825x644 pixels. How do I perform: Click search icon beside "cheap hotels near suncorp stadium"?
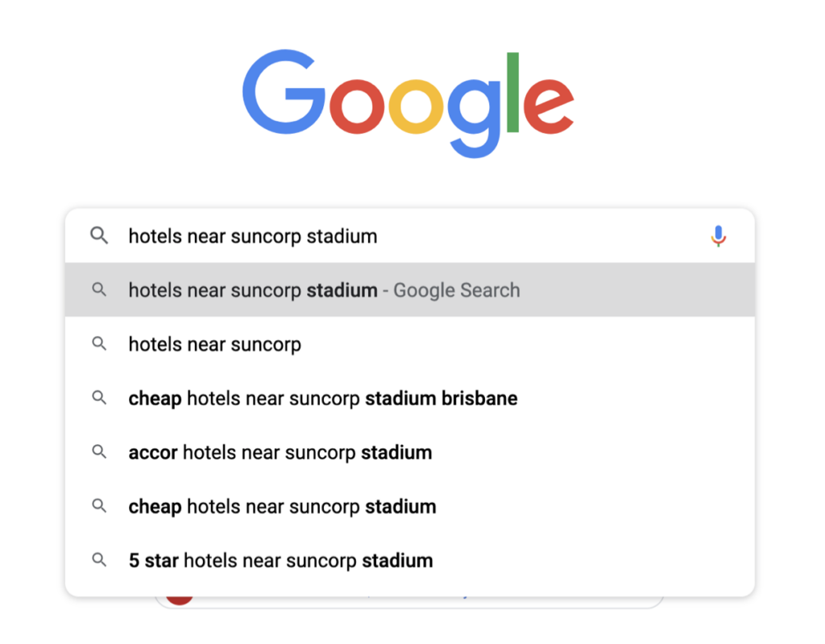pos(99,506)
